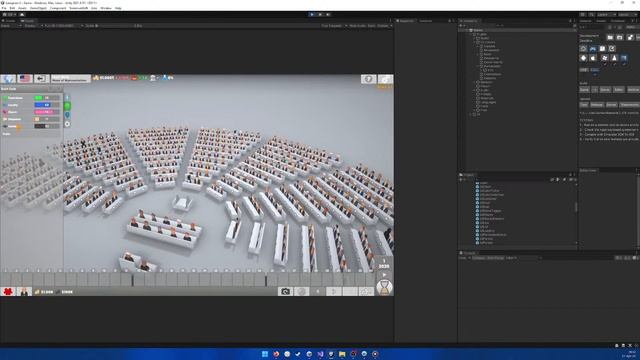Click the folder icon at top of build panel
This screenshot has width=640, height=360.
coord(610,37)
